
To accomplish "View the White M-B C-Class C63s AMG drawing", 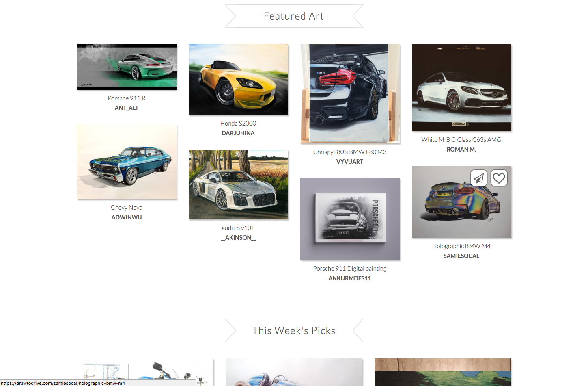I will pos(461,87).
